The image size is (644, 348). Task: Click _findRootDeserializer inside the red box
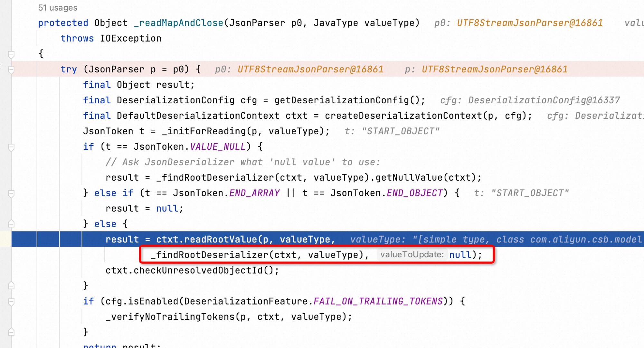[210, 255]
